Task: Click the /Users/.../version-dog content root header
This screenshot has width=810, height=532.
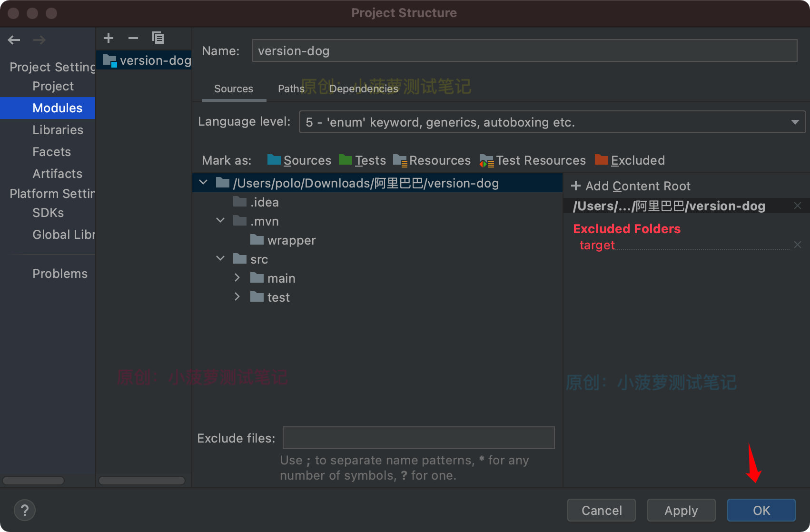Action: 669,206
